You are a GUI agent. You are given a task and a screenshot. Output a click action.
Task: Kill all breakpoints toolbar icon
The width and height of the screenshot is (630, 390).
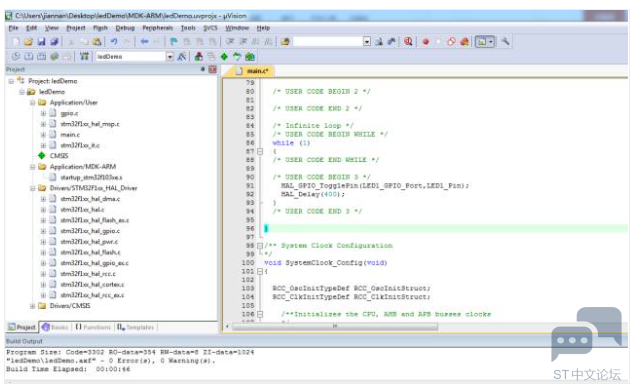(x=464, y=42)
